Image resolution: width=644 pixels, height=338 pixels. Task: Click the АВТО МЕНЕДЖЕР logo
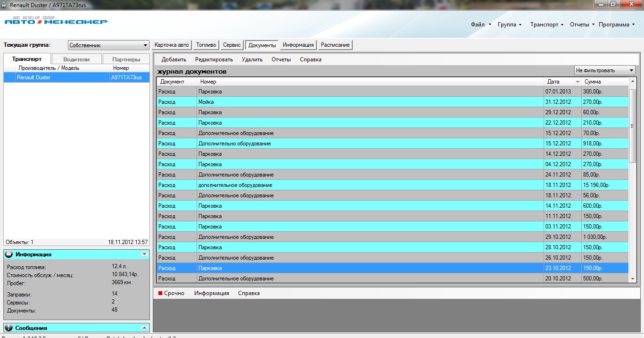tap(56, 21)
